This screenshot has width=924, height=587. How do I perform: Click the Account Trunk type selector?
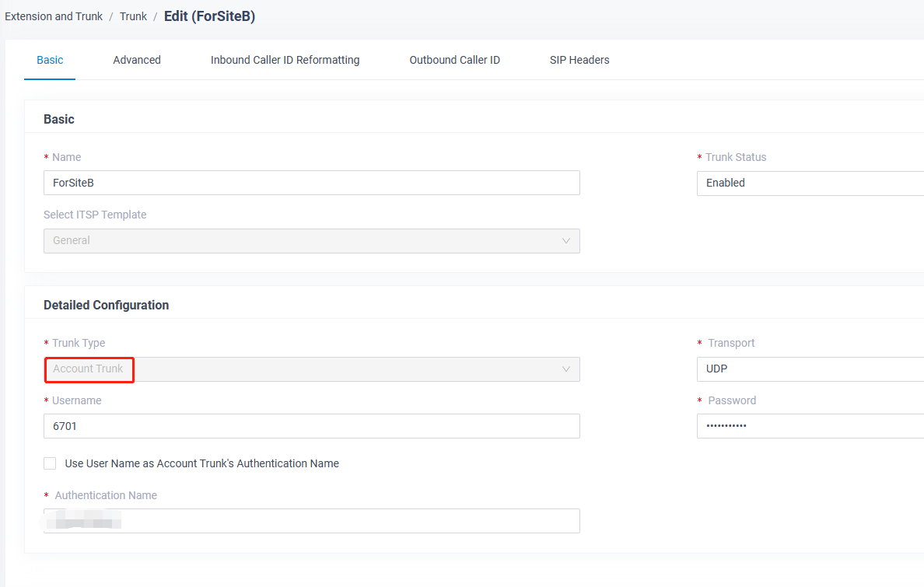point(311,369)
